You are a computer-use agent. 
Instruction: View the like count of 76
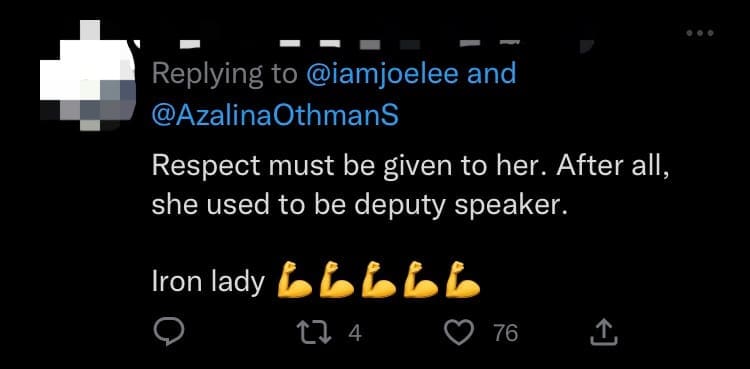[506, 333]
